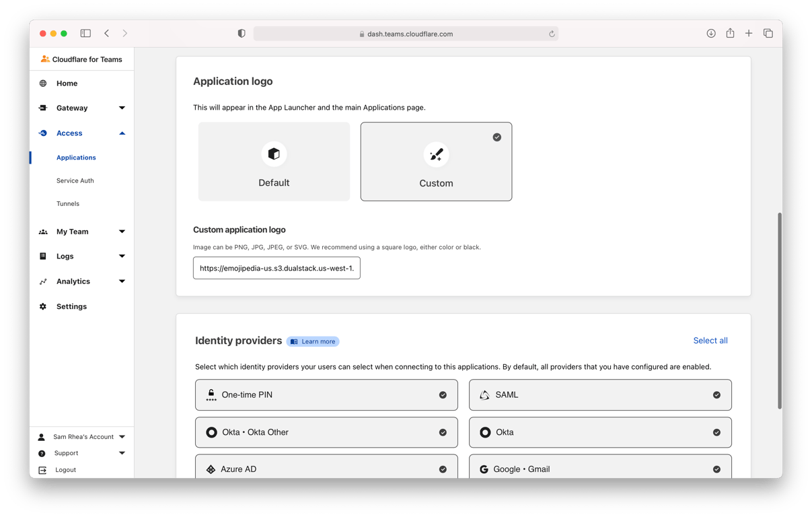The height and width of the screenshot is (517, 812).
Task: Click the Logout link
Action: pyautogui.click(x=65, y=470)
